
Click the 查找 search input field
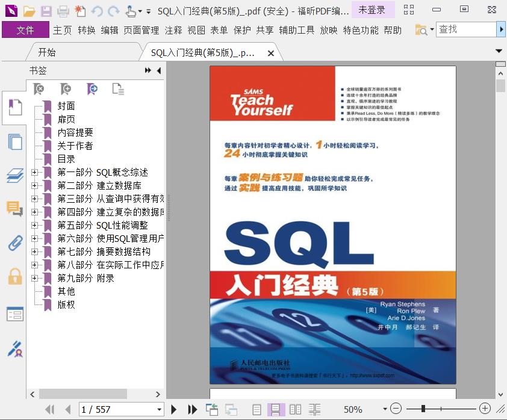(466, 29)
